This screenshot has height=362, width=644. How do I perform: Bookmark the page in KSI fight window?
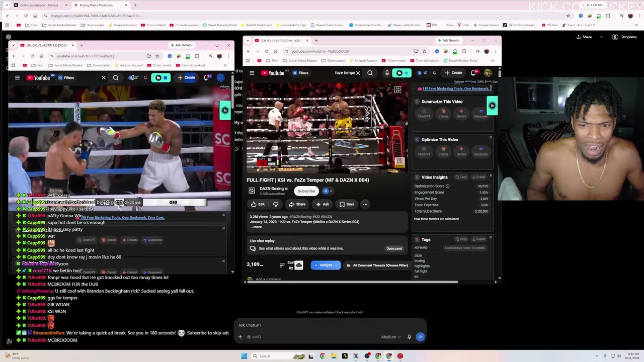(x=424, y=51)
